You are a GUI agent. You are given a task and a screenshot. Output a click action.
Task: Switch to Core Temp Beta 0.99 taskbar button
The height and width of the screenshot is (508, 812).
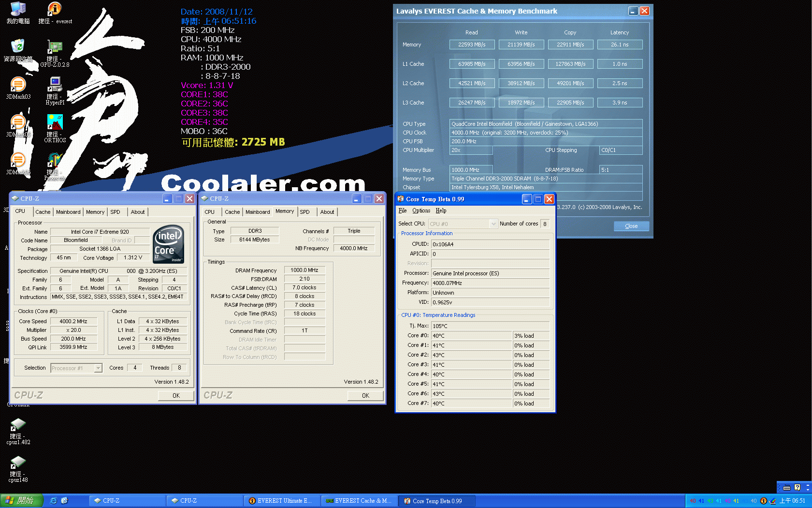pos(437,501)
